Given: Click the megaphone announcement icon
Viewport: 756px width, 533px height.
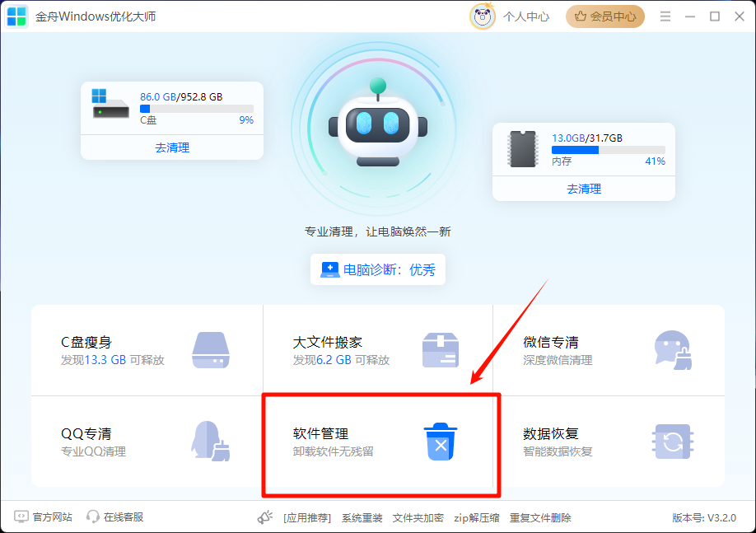Looking at the screenshot, I should 265,517.
